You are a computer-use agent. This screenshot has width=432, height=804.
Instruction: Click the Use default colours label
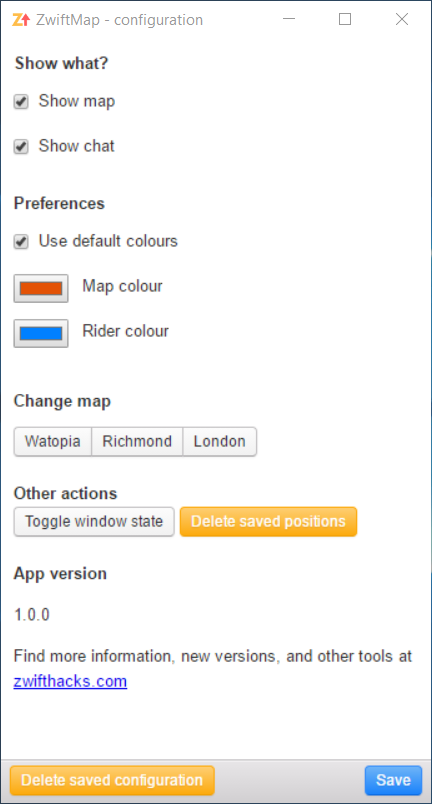click(x=108, y=241)
